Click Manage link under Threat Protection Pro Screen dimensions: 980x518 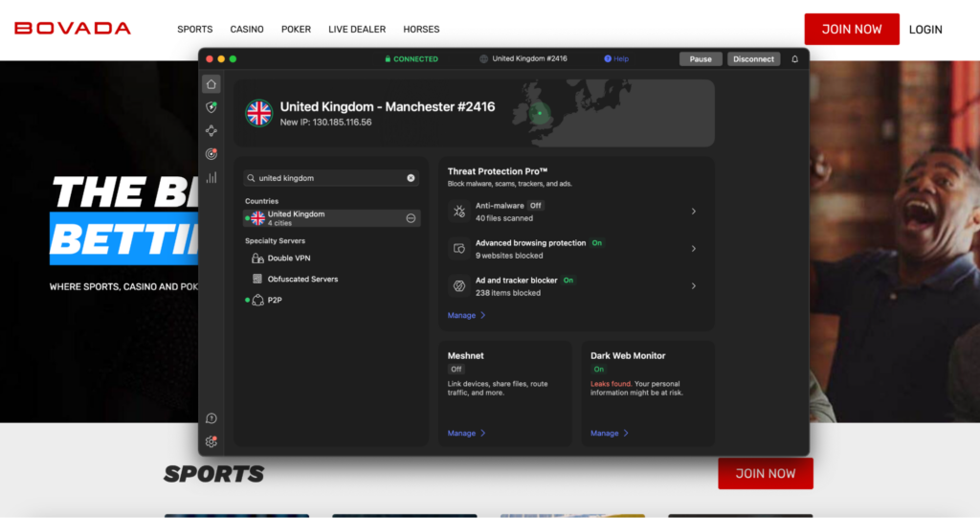(x=466, y=315)
